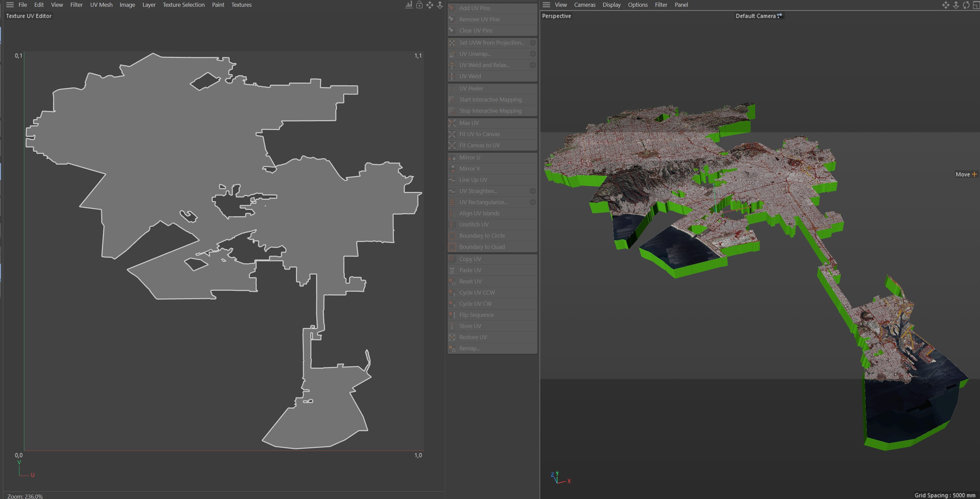Click the histogram icon in UV editor header

(409, 5)
